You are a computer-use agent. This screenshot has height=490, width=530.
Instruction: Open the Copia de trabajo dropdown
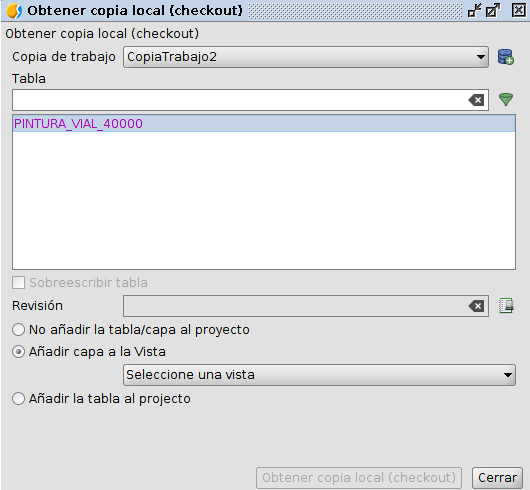coord(306,57)
